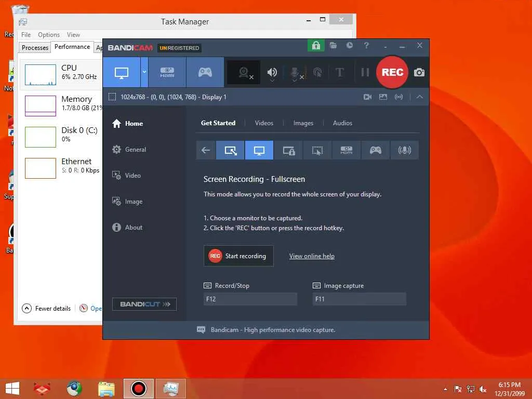Click Start recording button
The width and height of the screenshot is (532, 399).
238,256
